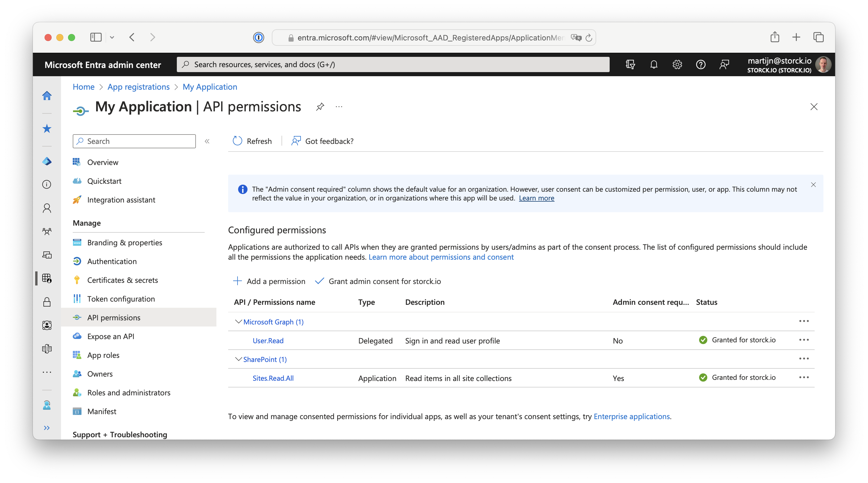The image size is (868, 483).
Task: Open the more options ellipsis beside title
Action: [339, 107]
